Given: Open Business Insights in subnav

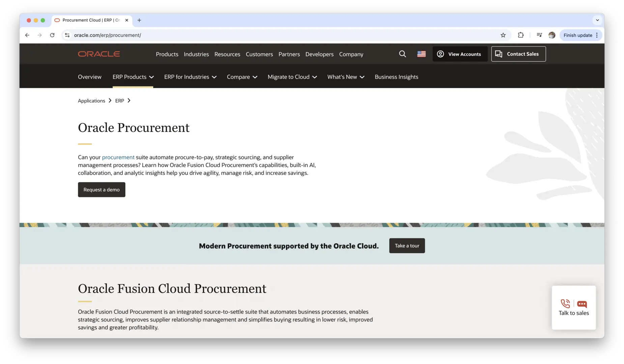Looking at the screenshot, I should [x=396, y=77].
